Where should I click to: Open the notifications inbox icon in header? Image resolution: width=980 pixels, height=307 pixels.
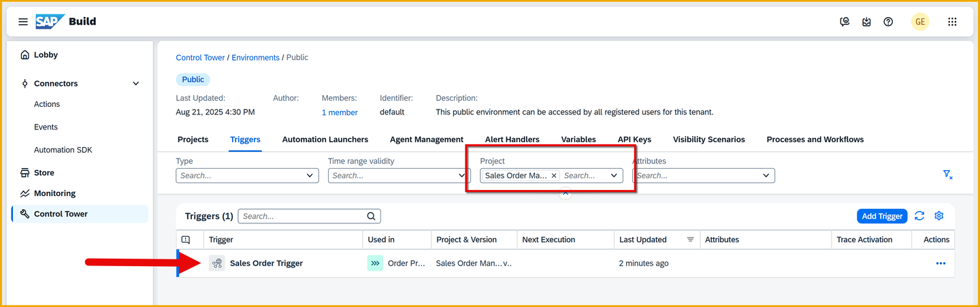(866, 22)
